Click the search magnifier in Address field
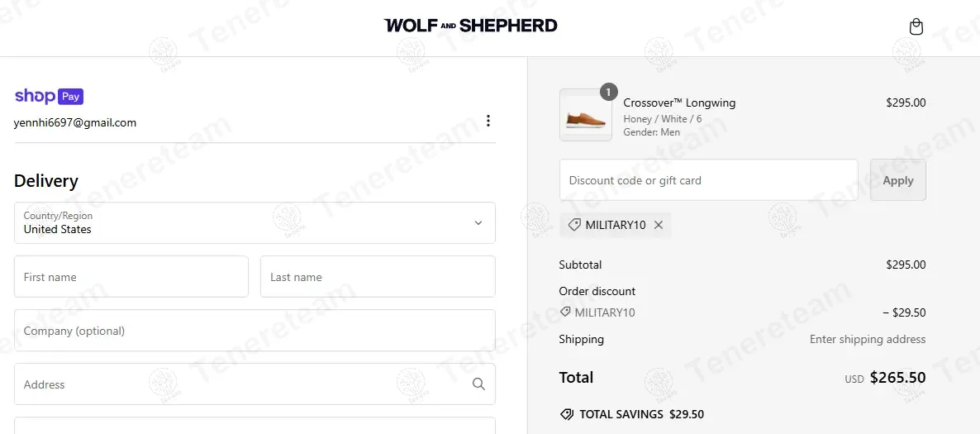The width and height of the screenshot is (980, 434). (478, 384)
